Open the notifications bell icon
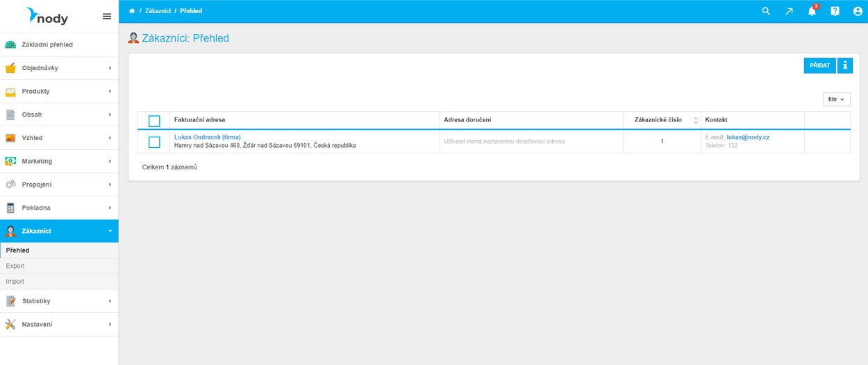This screenshot has width=868, height=365. tap(812, 11)
